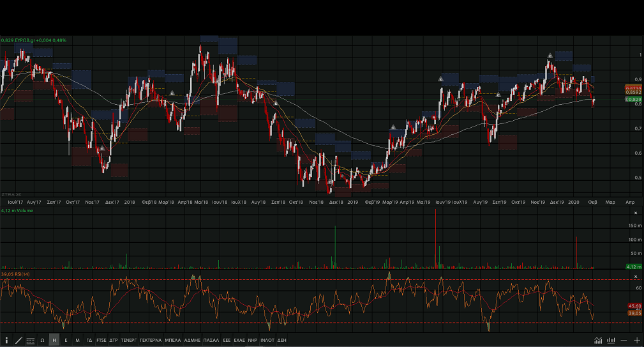Screen dimensions: 644x347
Task: Close the Volume indicator panel
Action: 635,212
